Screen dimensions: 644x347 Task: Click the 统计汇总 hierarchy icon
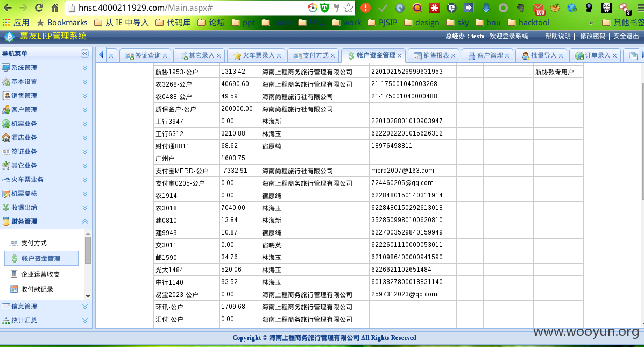6,321
